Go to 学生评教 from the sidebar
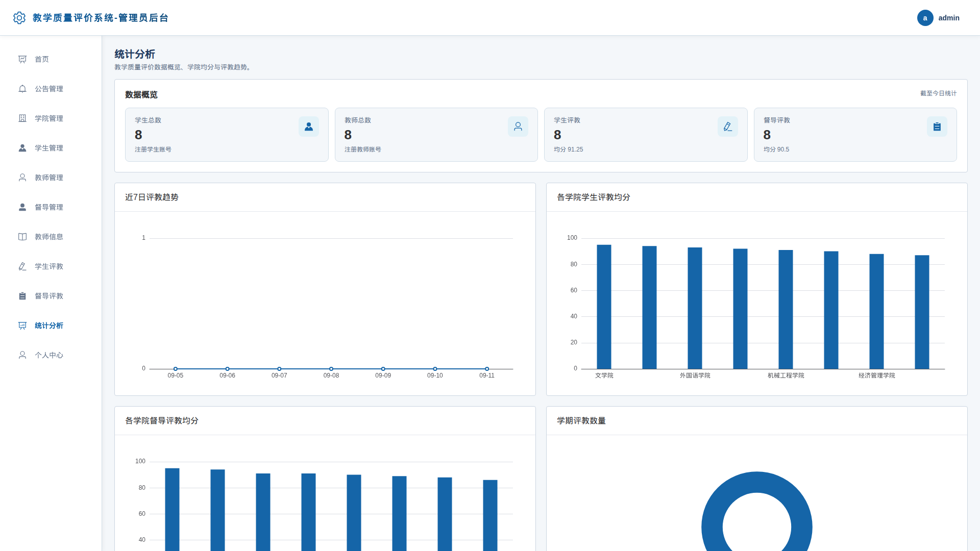 coord(51,266)
